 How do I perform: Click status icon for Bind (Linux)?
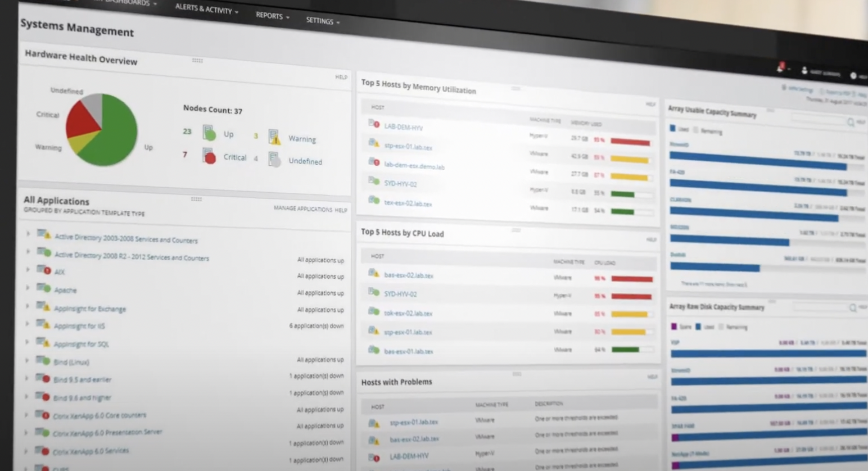tap(43, 360)
